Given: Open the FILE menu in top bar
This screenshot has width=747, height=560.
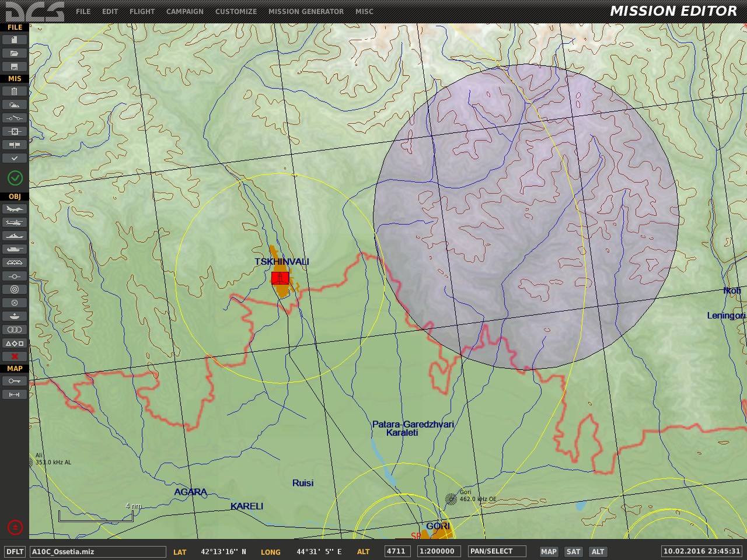Looking at the screenshot, I should [83, 12].
